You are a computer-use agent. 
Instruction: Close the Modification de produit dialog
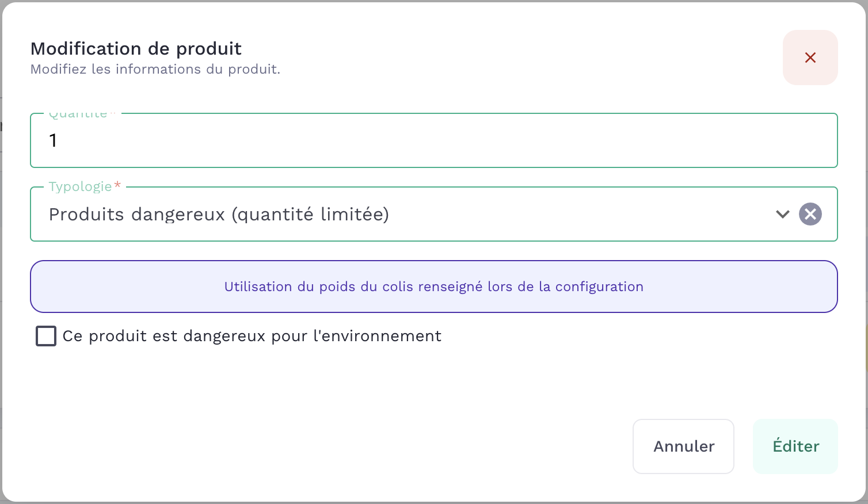(810, 58)
